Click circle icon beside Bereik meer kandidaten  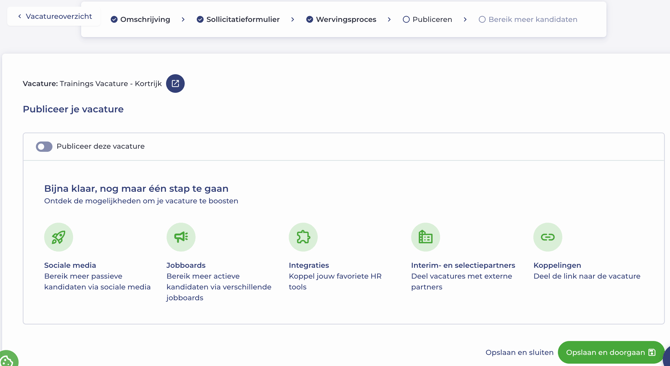(x=482, y=20)
